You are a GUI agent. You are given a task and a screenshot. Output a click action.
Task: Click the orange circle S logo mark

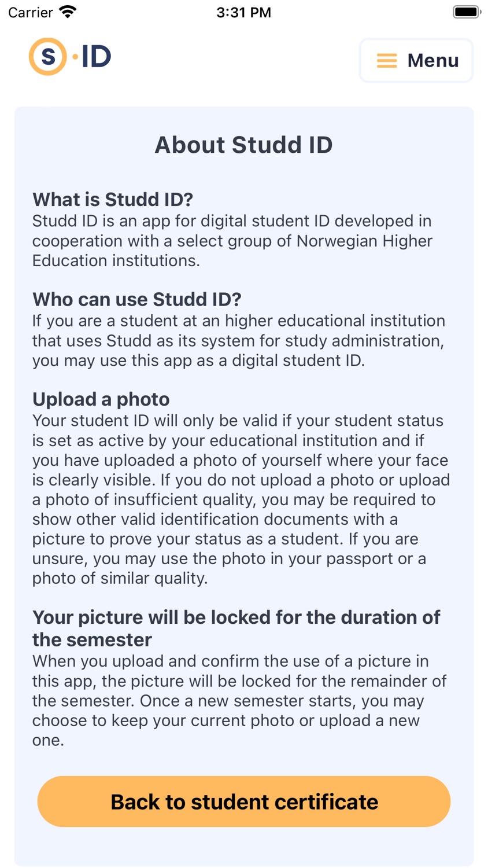48,57
